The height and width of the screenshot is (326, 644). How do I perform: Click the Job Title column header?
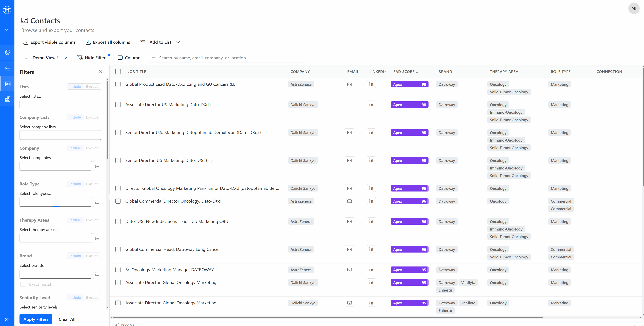pyautogui.click(x=137, y=72)
